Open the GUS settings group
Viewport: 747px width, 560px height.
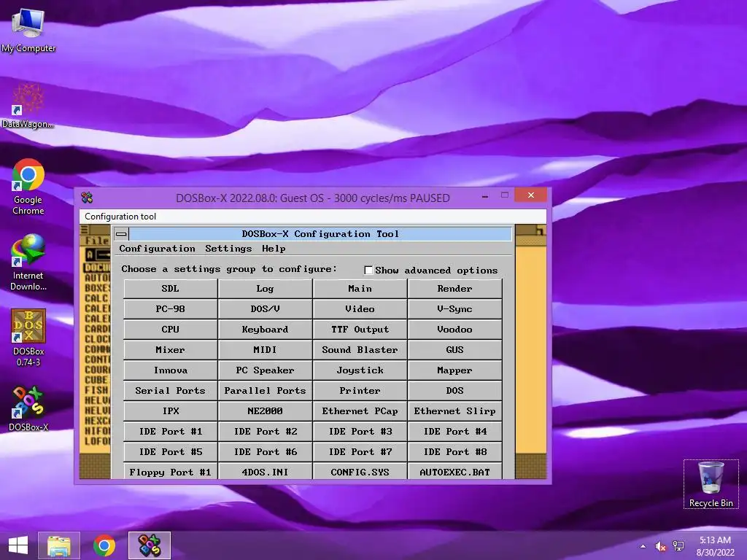point(454,350)
